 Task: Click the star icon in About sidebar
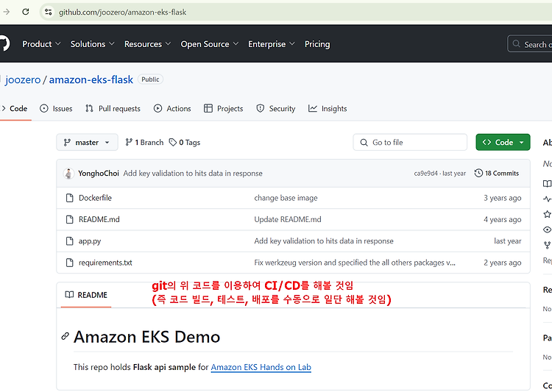pos(547,214)
